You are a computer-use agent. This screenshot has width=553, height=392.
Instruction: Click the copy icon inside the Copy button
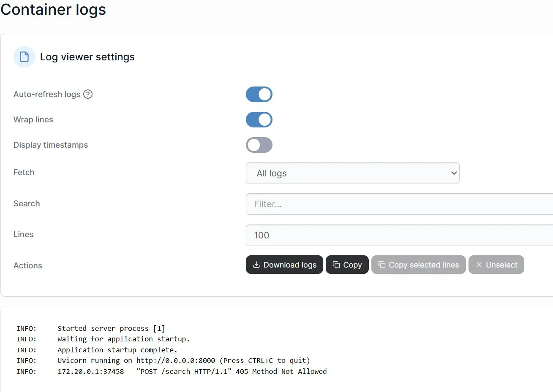(336, 265)
